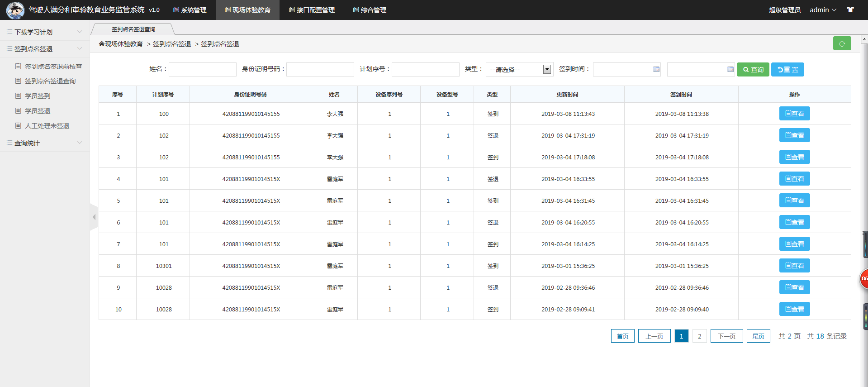868x387 pixels.
Task: Open 现场体验教育 top menu
Action: tap(248, 10)
